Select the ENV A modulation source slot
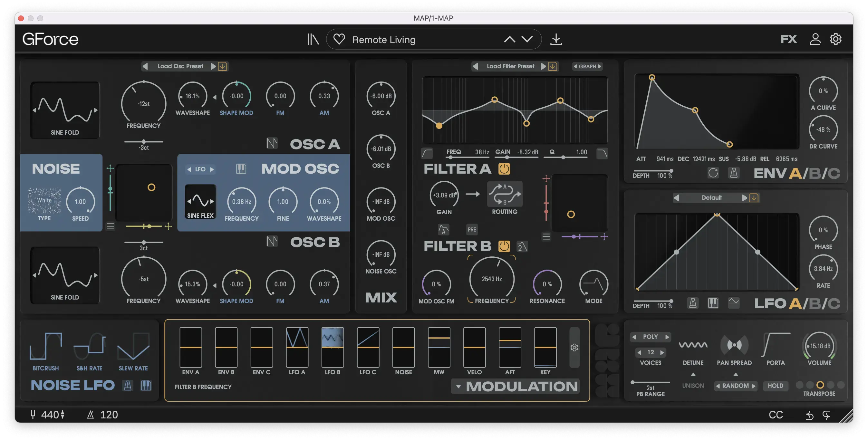 [191, 347]
